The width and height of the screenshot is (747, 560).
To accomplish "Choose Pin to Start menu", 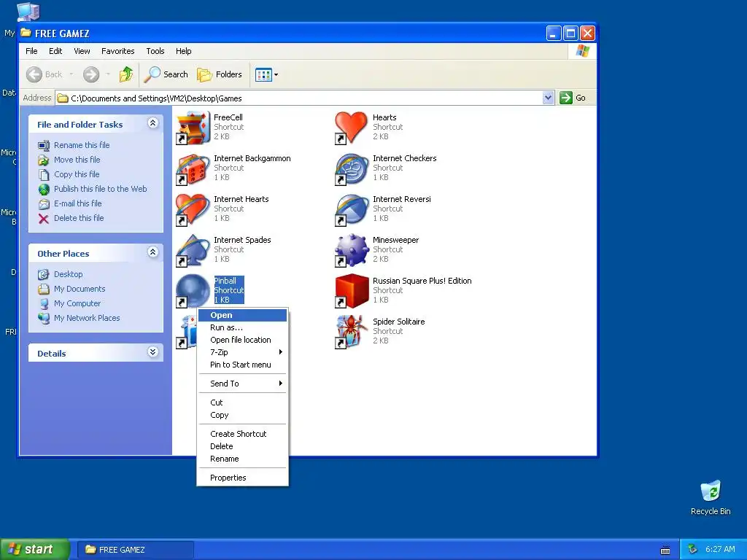I will click(x=242, y=365).
